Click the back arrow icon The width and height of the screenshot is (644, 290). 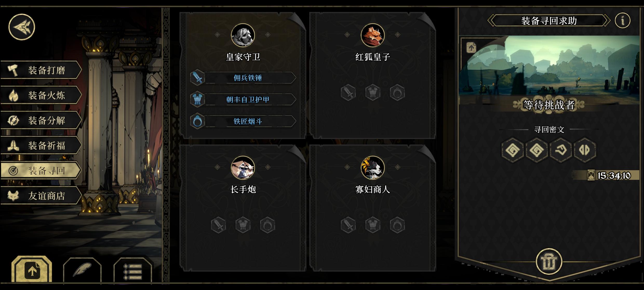point(22,27)
